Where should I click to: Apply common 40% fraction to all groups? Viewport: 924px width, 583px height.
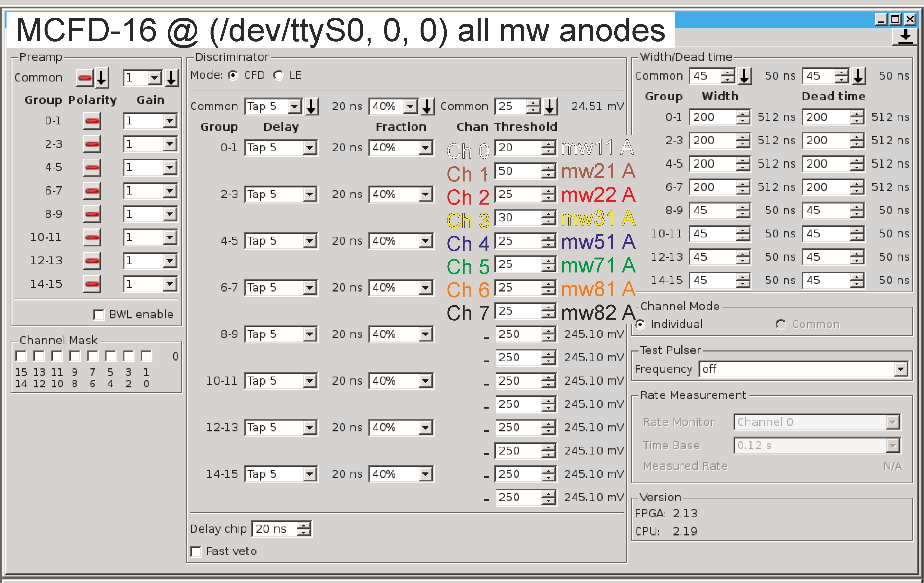click(427, 106)
